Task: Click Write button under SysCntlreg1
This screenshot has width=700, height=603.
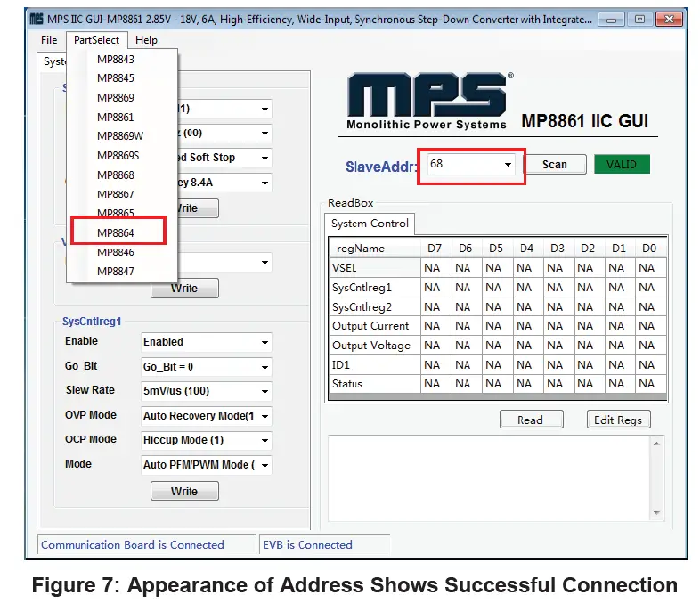Action: tap(184, 491)
